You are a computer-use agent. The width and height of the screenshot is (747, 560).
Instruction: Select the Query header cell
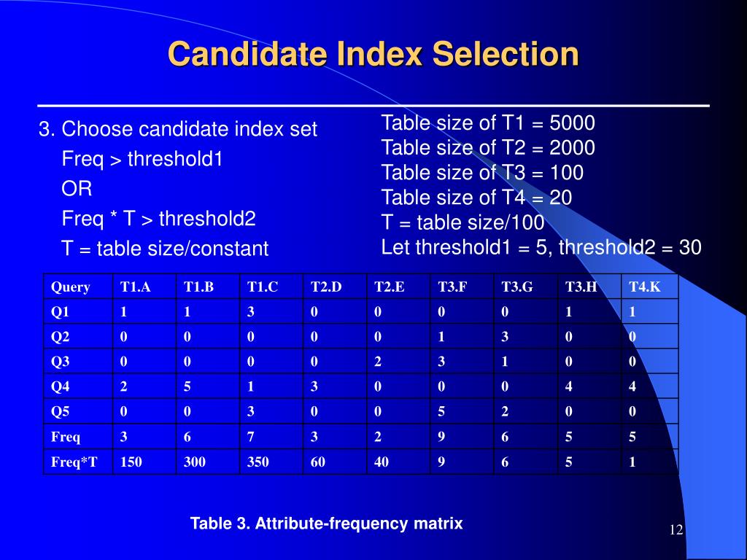(x=70, y=287)
